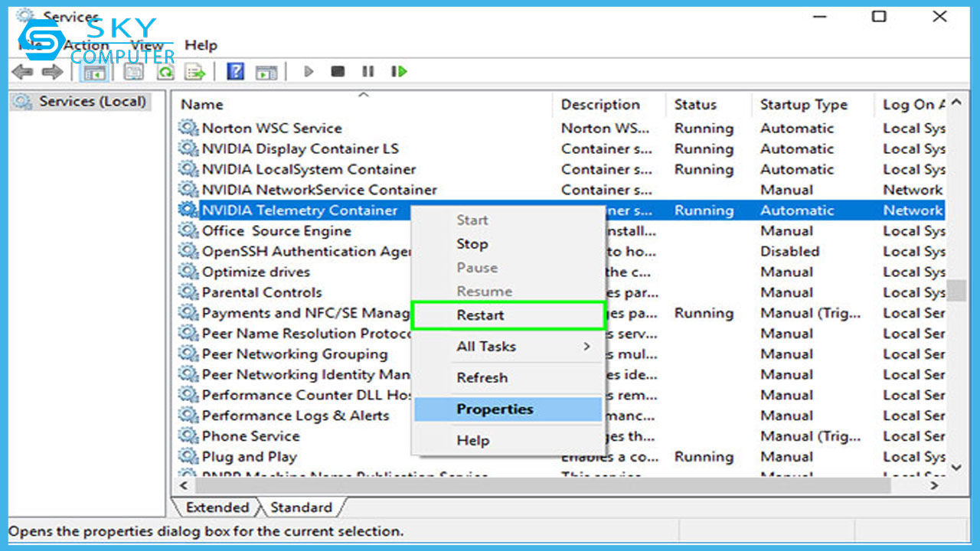This screenshot has width=980, height=551.
Task: Open the Action menu
Action: 85,45
